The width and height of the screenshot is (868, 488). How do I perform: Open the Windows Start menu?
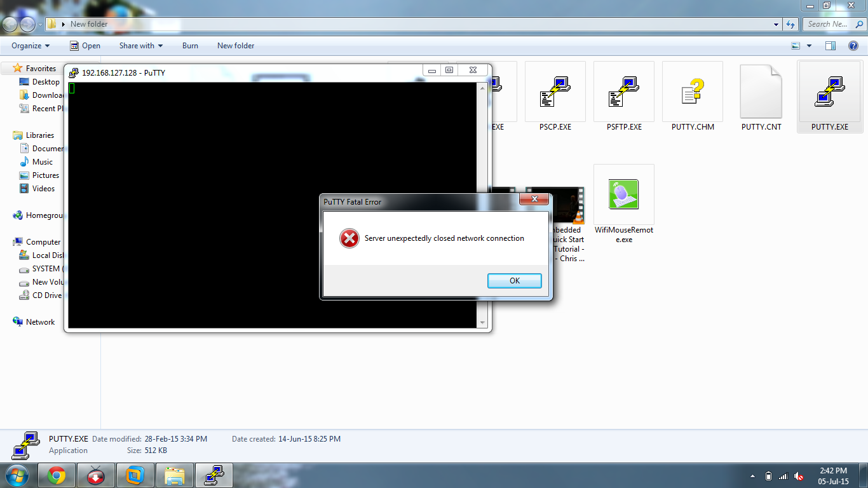(17, 475)
